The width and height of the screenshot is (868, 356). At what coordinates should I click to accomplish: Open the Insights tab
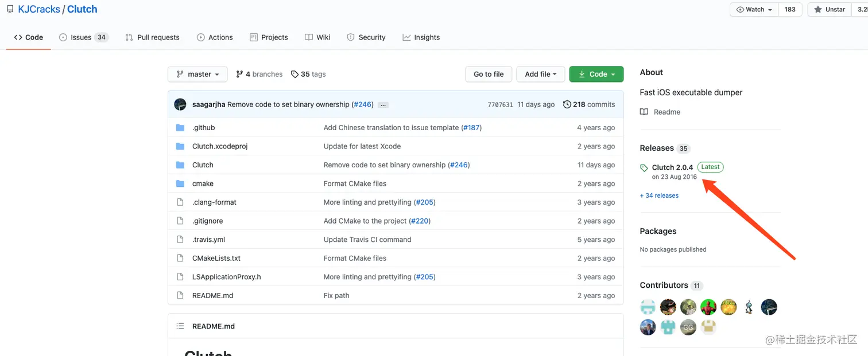coord(421,37)
